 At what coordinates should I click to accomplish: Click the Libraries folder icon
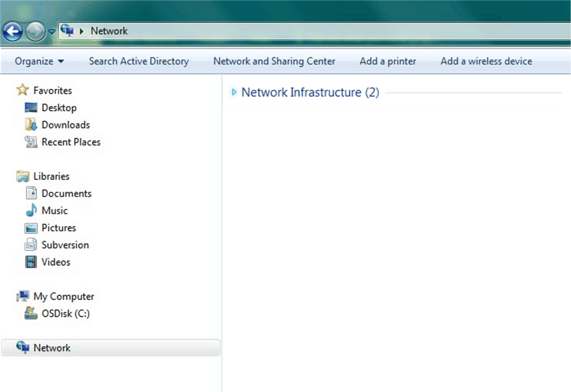pyautogui.click(x=22, y=176)
